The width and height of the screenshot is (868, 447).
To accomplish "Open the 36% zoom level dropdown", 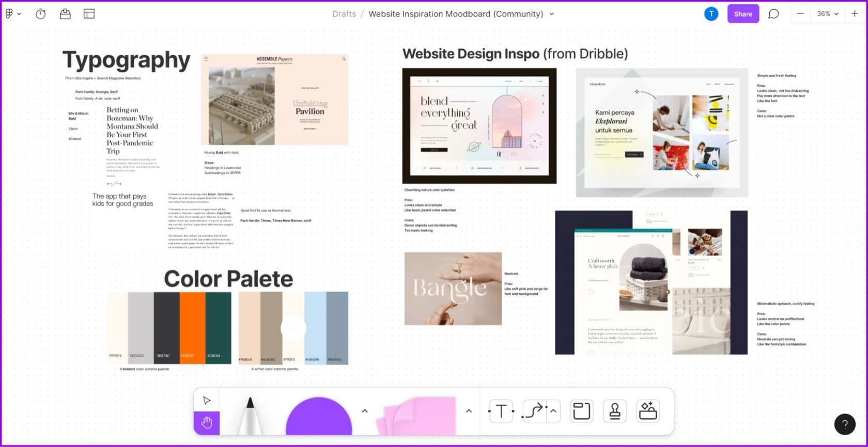I will [x=827, y=14].
